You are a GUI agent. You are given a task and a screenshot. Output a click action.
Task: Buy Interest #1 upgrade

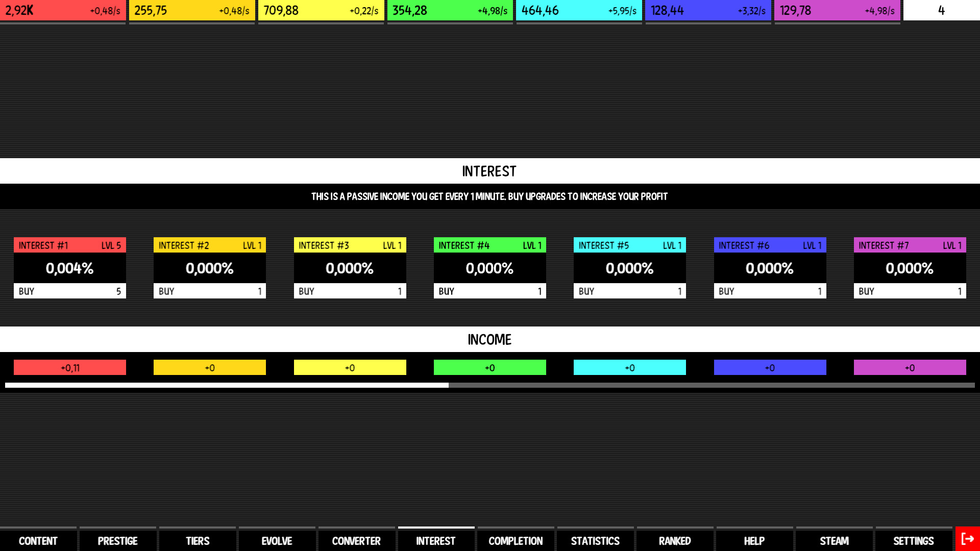[70, 291]
